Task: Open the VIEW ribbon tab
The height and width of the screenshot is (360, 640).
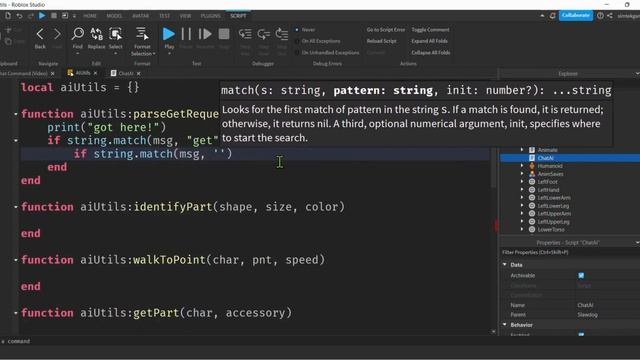Action: pyautogui.click(x=185, y=16)
